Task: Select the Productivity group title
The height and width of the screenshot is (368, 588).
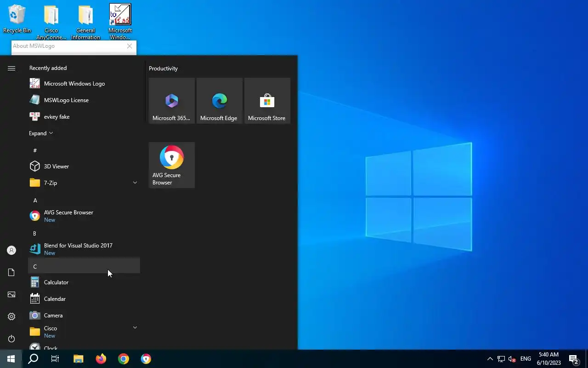Action: tap(163, 69)
